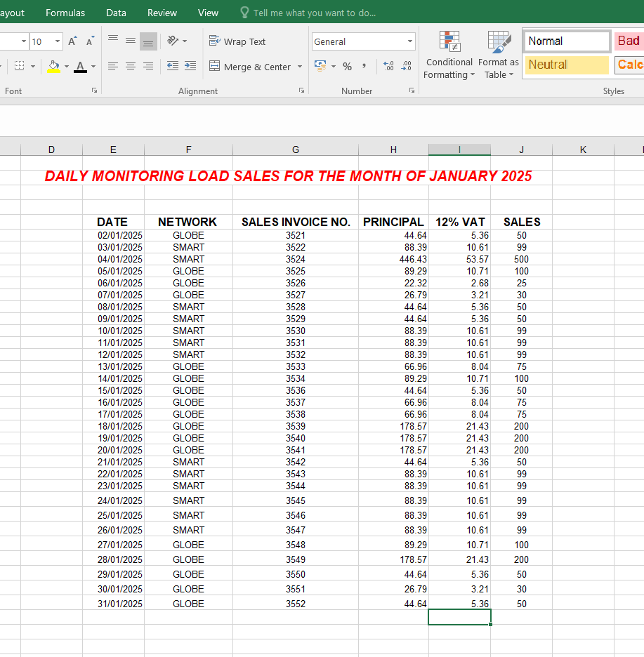Click the Format as Table icon
Viewport: 644px width, 657px height.
tap(499, 55)
